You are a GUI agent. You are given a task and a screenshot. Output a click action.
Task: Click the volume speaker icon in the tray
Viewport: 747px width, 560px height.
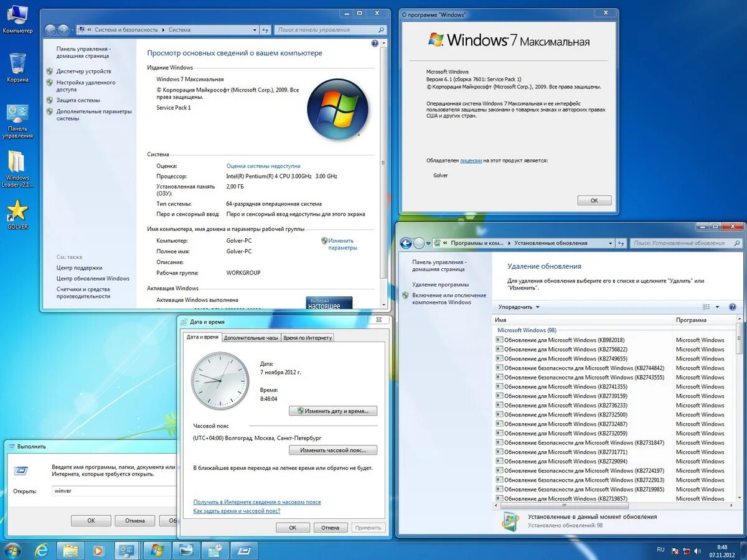[697, 551]
